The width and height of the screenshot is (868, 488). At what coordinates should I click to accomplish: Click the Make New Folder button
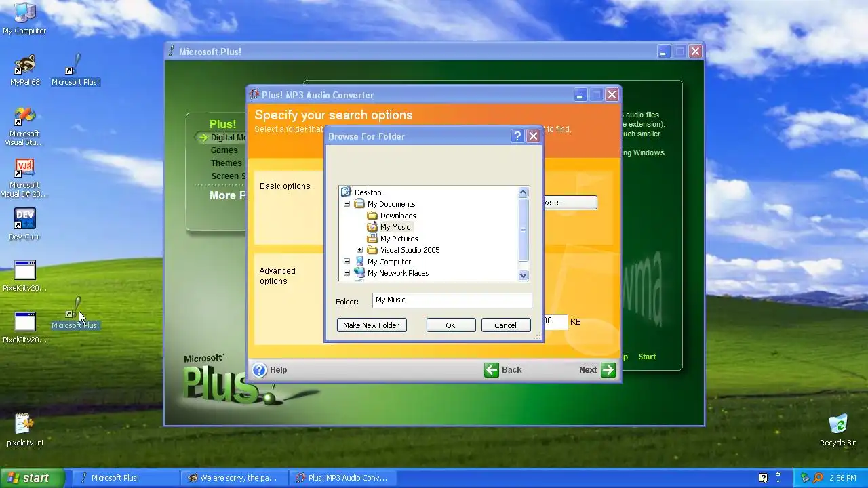pyautogui.click(x=371, y=325)
